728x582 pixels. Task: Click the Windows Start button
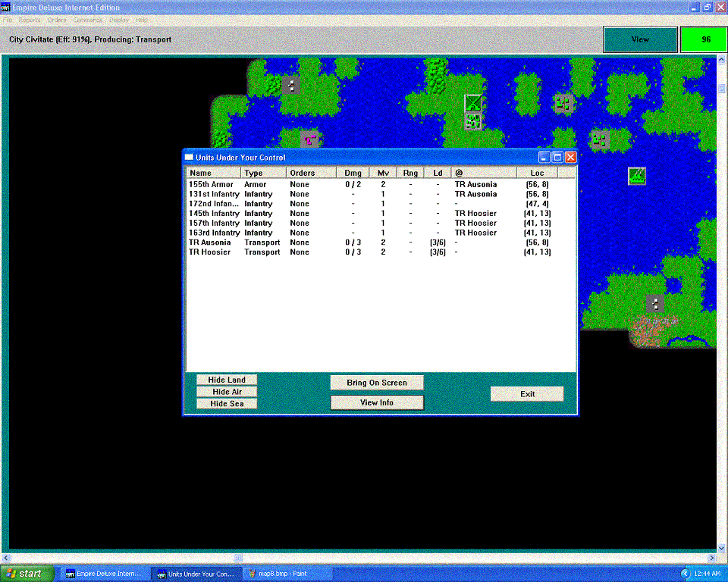(27, 574)
